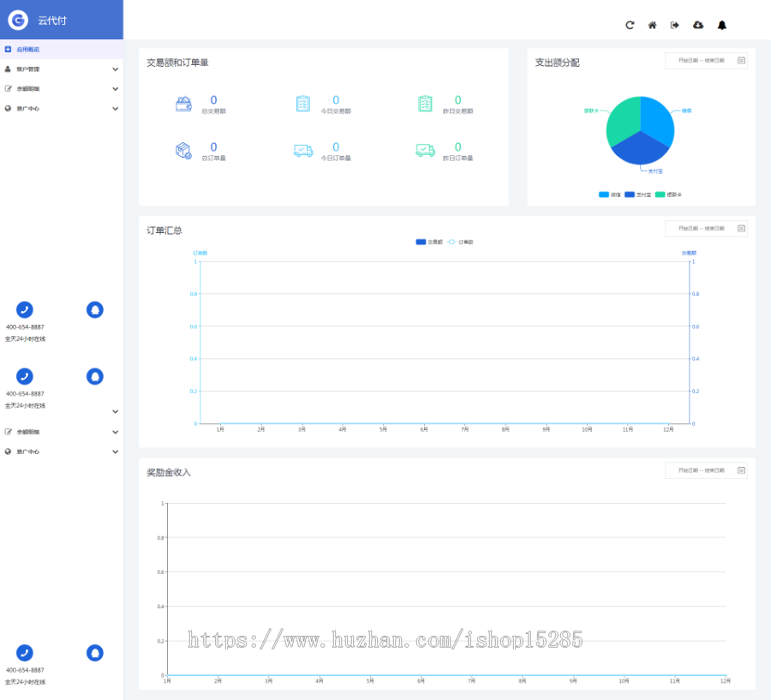Click the refresh icon in the top bar
Viewport: 771px width, 700px height.
(630, 25)
